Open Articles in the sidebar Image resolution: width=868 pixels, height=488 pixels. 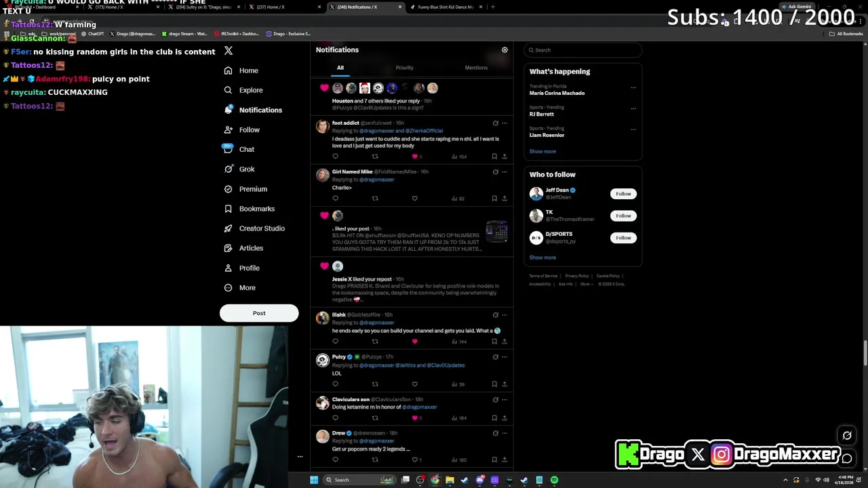(x=243, y=248)
